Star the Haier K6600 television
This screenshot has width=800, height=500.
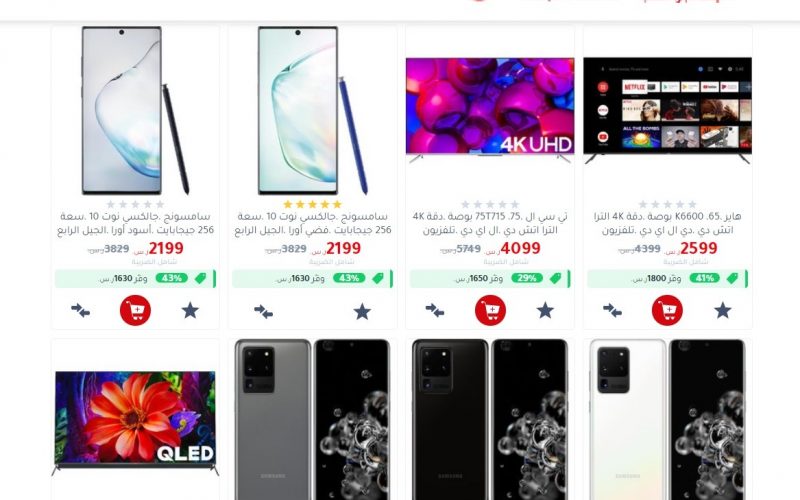point(722,310)
